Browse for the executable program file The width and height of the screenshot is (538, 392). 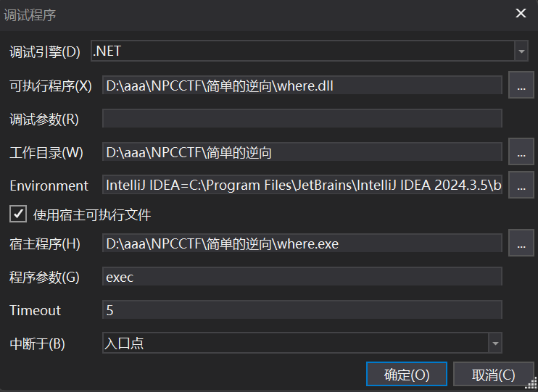[521, 86]
